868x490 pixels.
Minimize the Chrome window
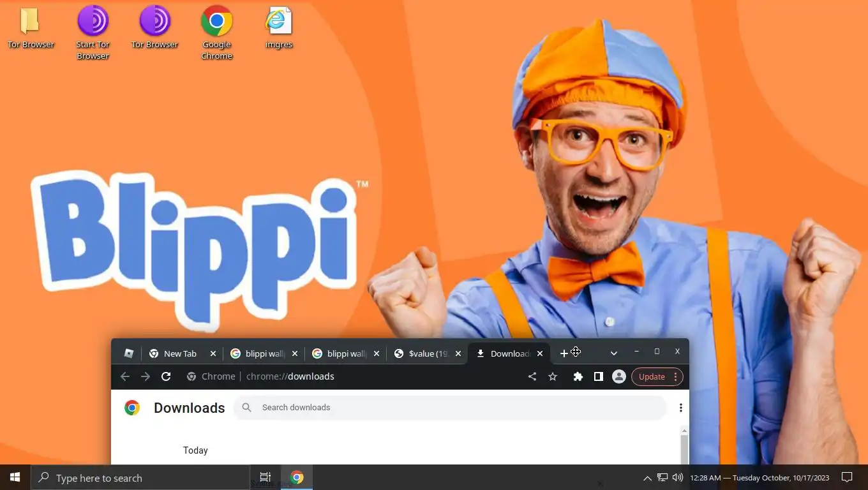coord(636,352)
